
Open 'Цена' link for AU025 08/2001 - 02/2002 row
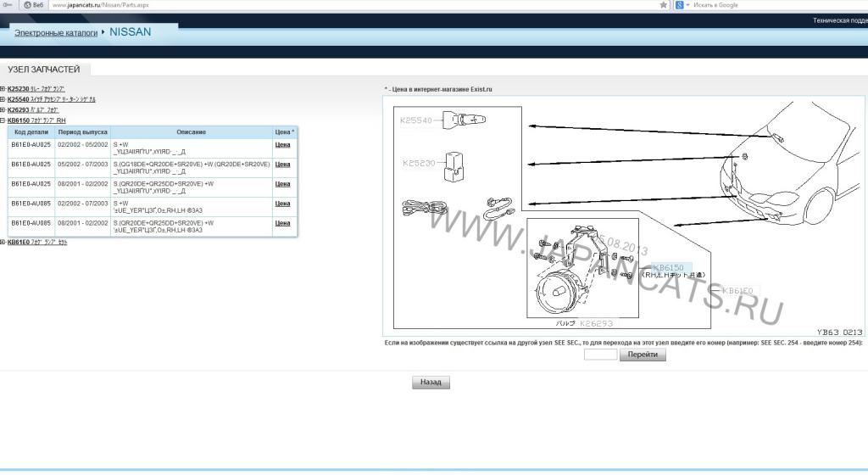282,184
